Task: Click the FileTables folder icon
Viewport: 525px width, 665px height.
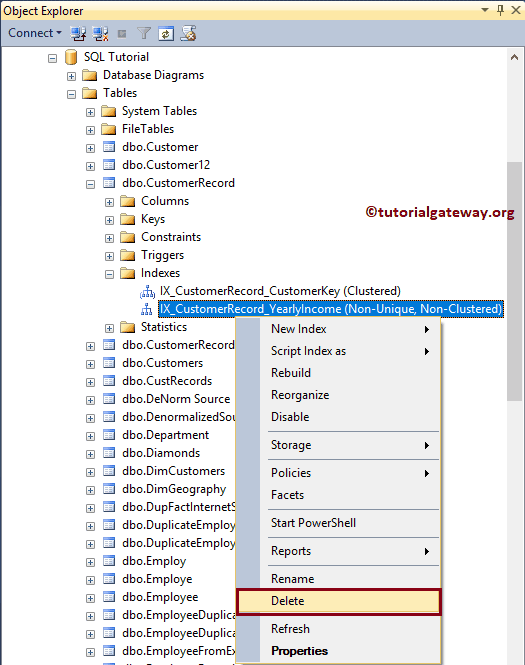Action: [x=109, y=129]
